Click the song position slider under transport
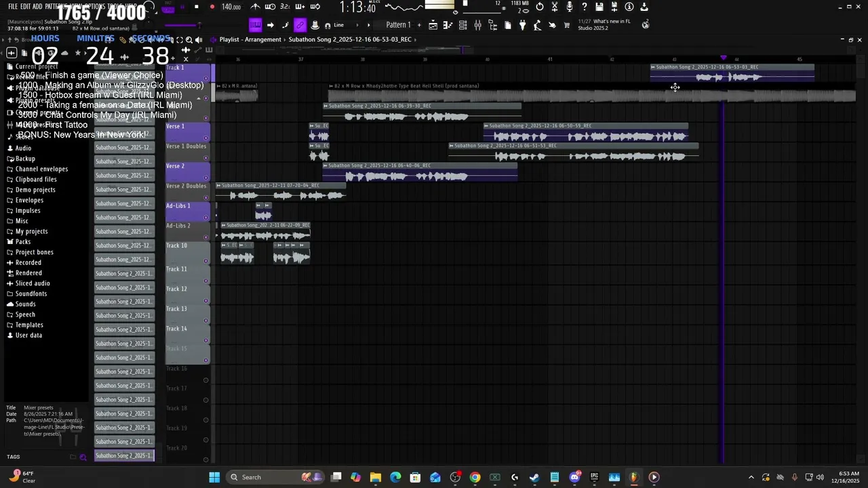The image size is (868, 488). point(183,25)
